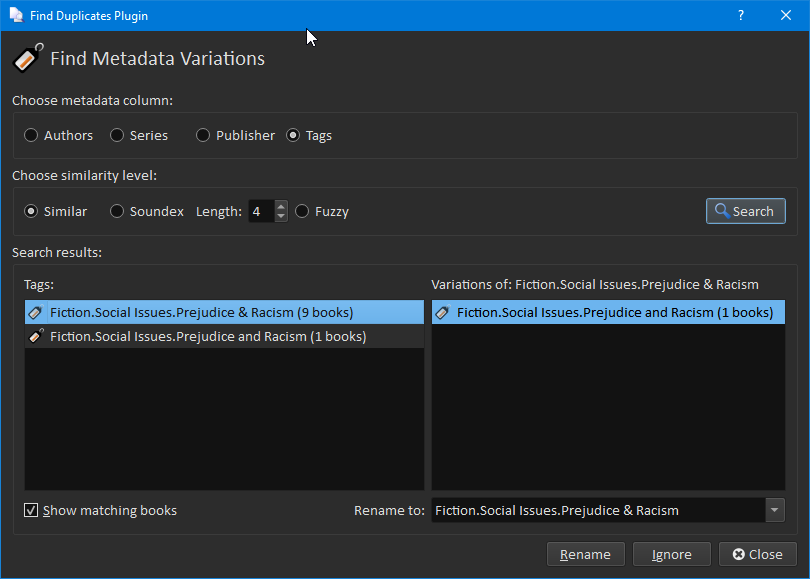This screenshot has height=579, width=810.
Task: Click inside the Rename to text field
Action: click(x=597, y=510)
